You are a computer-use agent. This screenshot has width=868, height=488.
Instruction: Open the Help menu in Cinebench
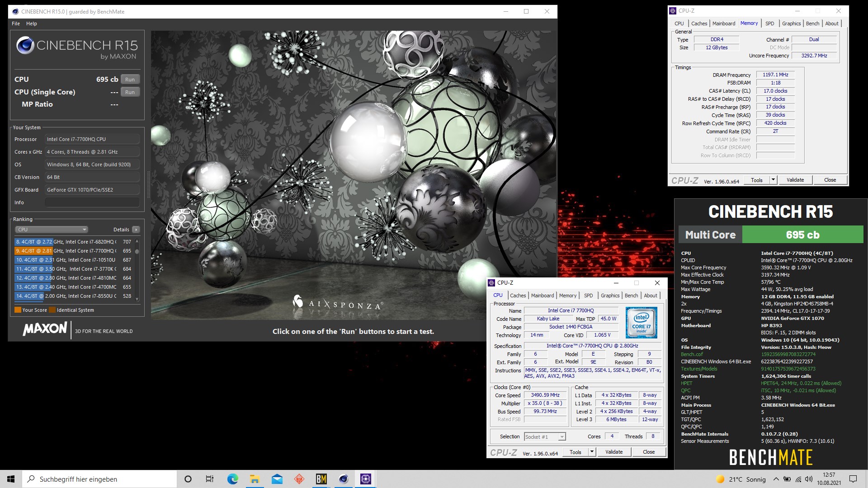coord(32,23)
